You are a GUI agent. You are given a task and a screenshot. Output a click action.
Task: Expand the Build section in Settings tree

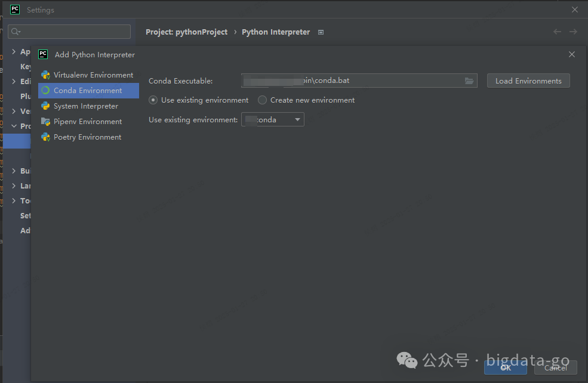[14, 171]
